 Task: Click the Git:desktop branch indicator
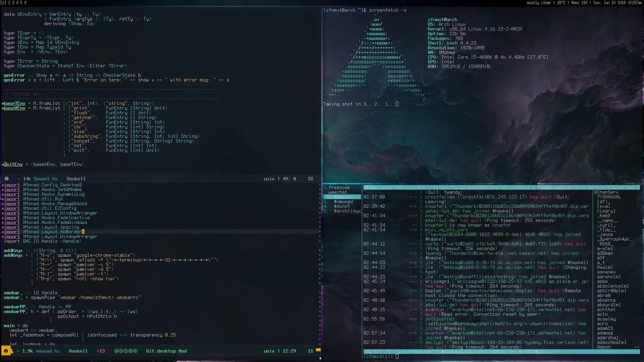161,351
